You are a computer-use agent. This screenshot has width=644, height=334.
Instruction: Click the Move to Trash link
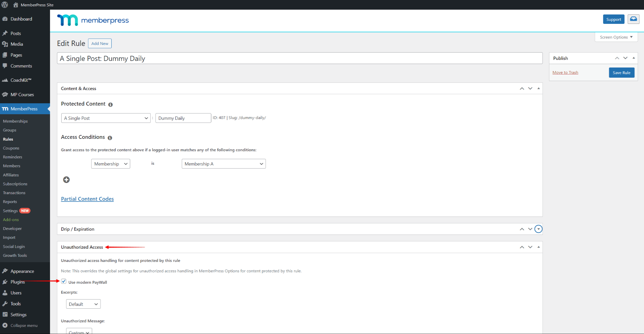pyautogui.click(x=565, y=72)
